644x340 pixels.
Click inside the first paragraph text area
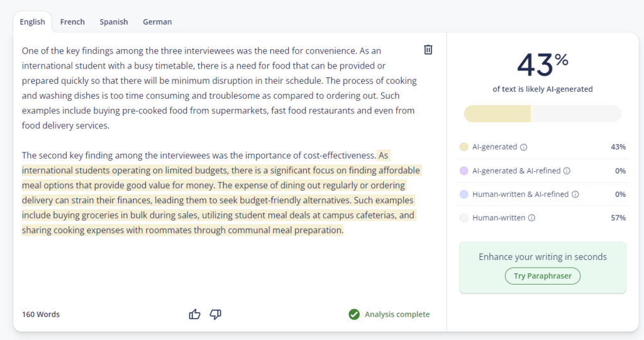tap(219, 88)
